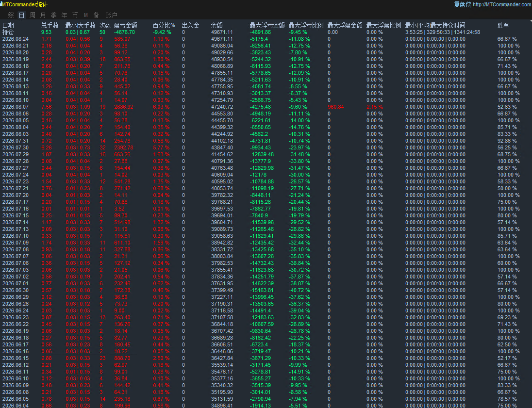
Task: Open the 年 yearly tab
Action: 64,15
